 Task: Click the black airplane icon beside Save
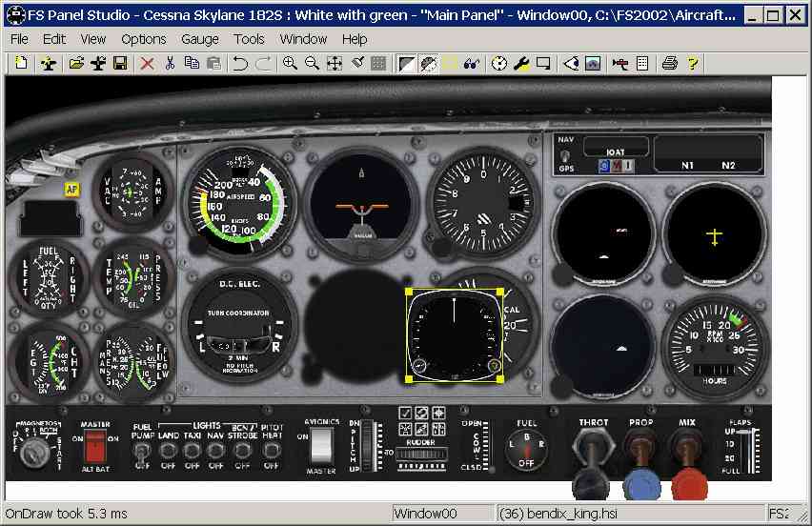pyautogui.click(x=98, y=63)
